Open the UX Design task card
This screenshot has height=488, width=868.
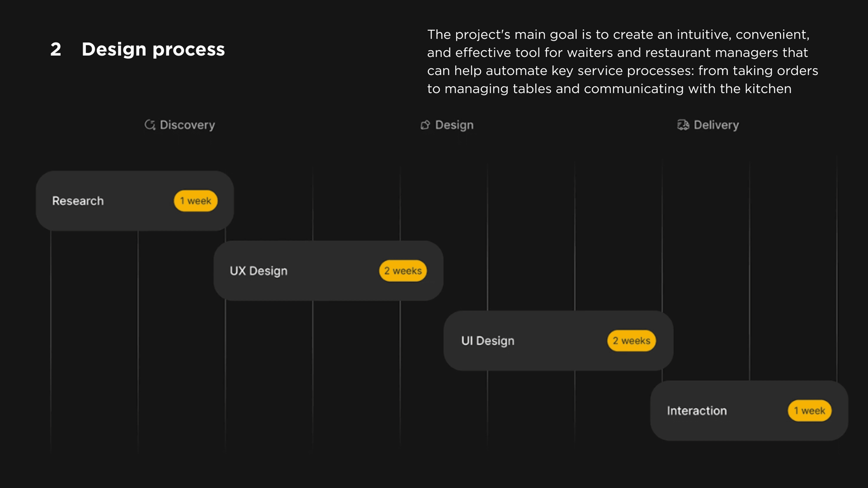point(328,271)
